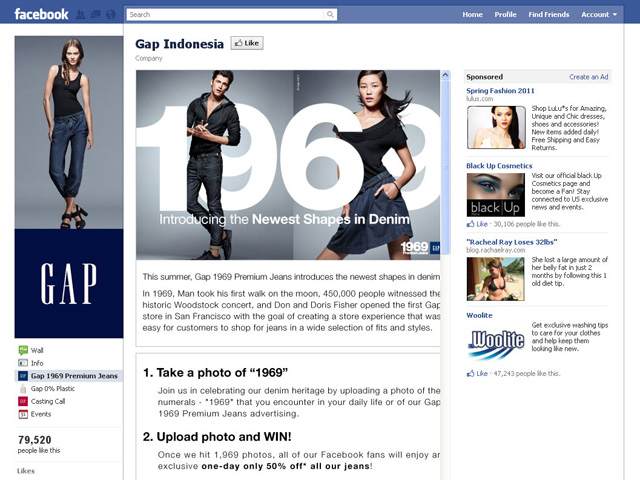The height and width of the screenshot is (480, 640).
Task: Open Find Friends in top navigation
Action: 549,15
